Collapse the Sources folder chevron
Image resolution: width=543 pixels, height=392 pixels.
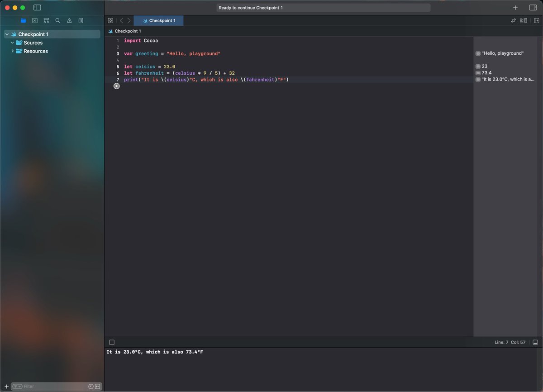click(12, 43)
